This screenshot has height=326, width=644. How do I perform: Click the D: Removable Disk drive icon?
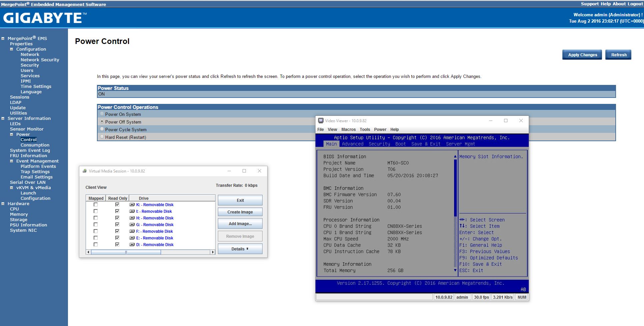[x=132, y=245]
